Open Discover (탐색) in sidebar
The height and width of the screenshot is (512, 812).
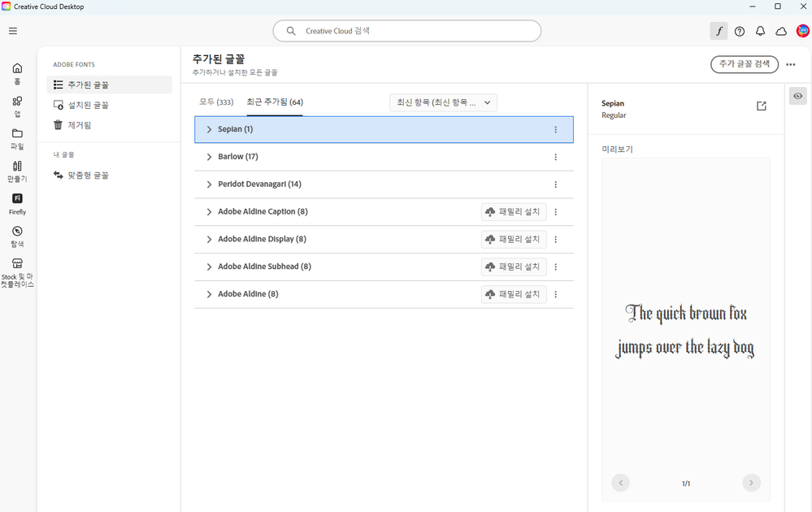coord(17,237)
